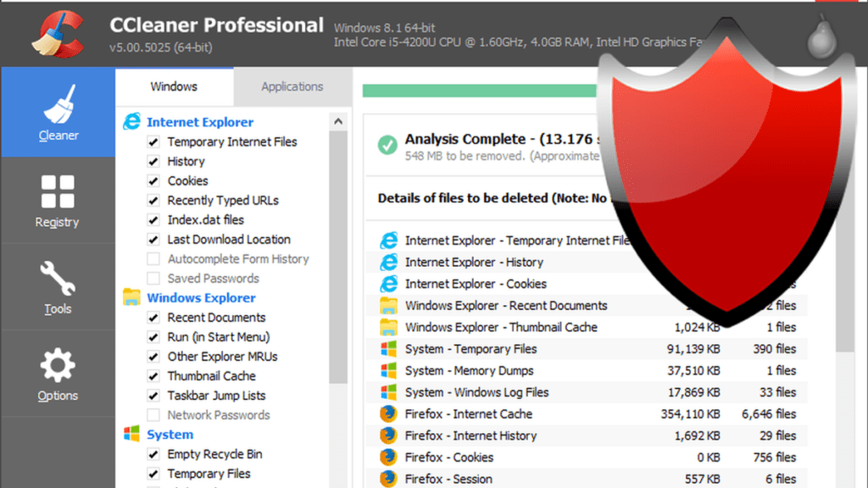Select the Windows tab

click(173, 86)
